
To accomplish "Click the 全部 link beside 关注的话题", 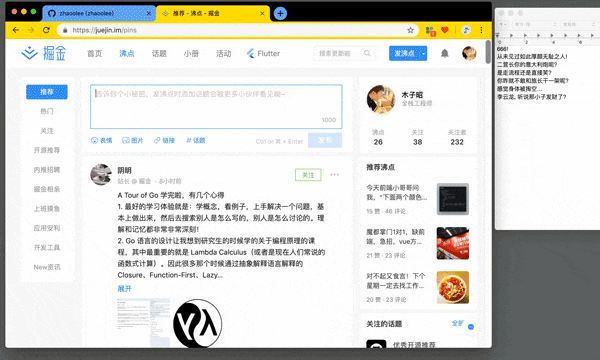I will (458, 323).
